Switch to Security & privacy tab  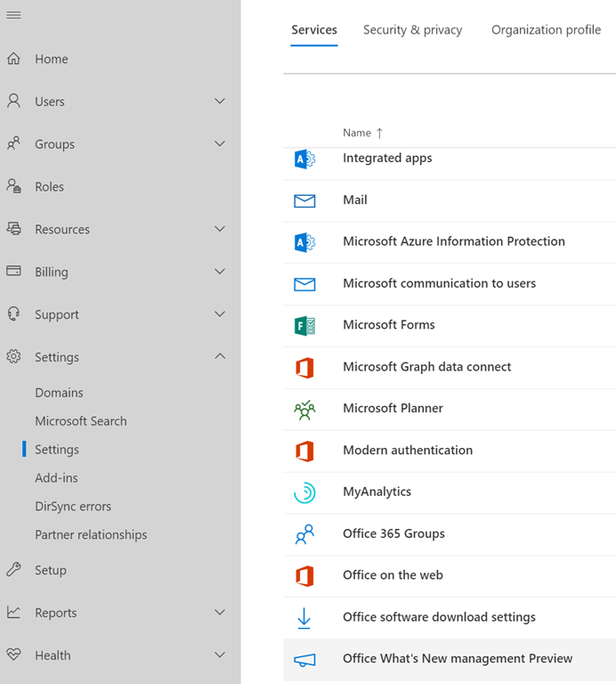point(412,30)
